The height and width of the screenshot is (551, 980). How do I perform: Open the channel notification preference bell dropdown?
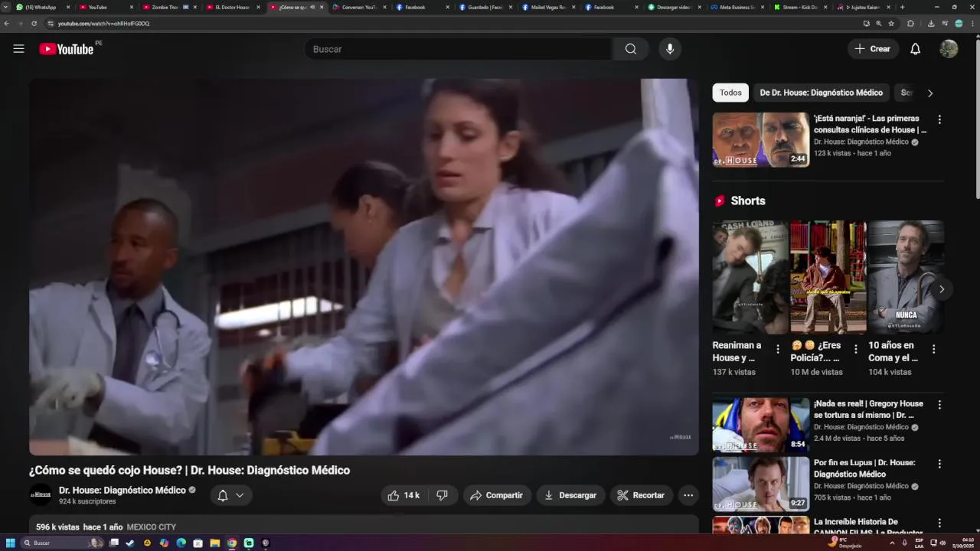click(231, 495)
